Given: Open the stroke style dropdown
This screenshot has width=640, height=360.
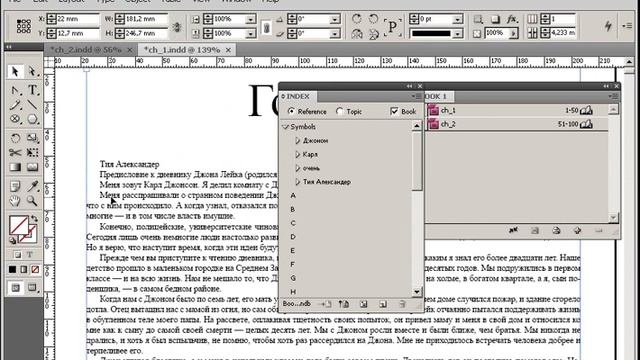Looking at the screenshot, I should click(458, 33).
